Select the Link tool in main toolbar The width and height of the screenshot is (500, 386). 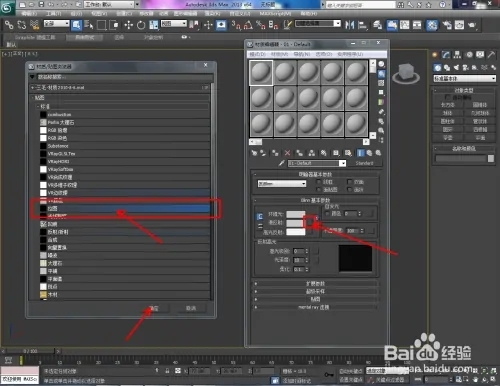(x=9, y=25)
